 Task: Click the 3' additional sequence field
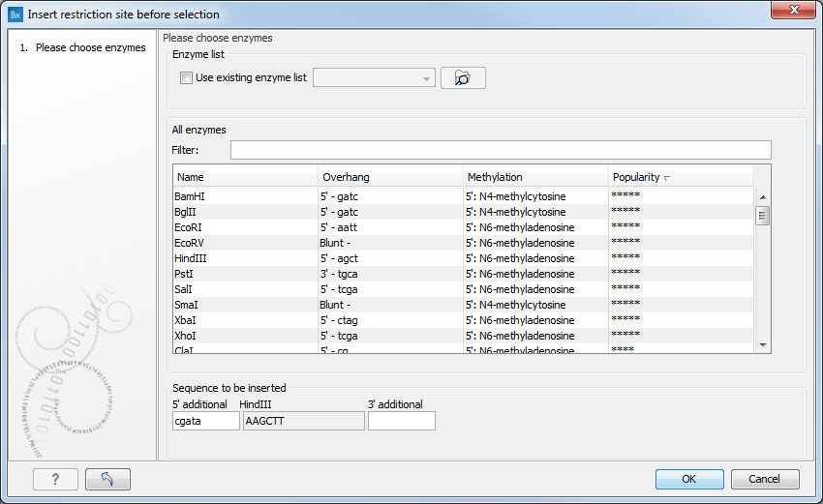pyautogui.click(x=401, y=421)
